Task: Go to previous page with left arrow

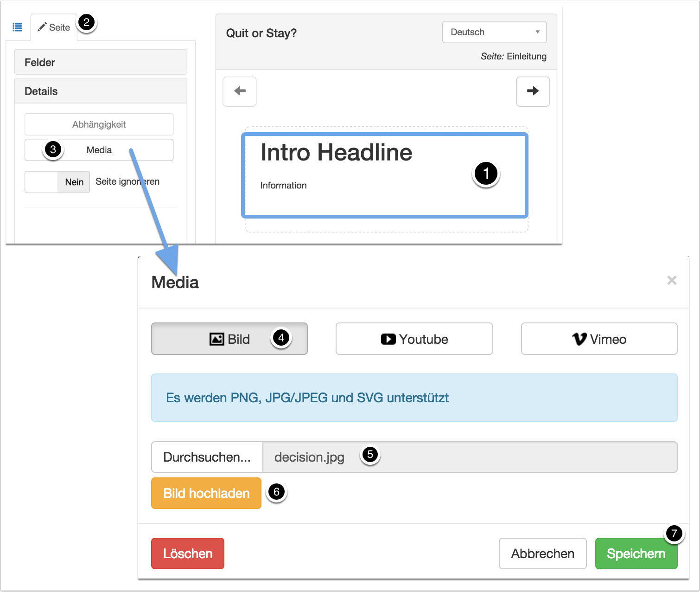Action: [x=240, y=91]
